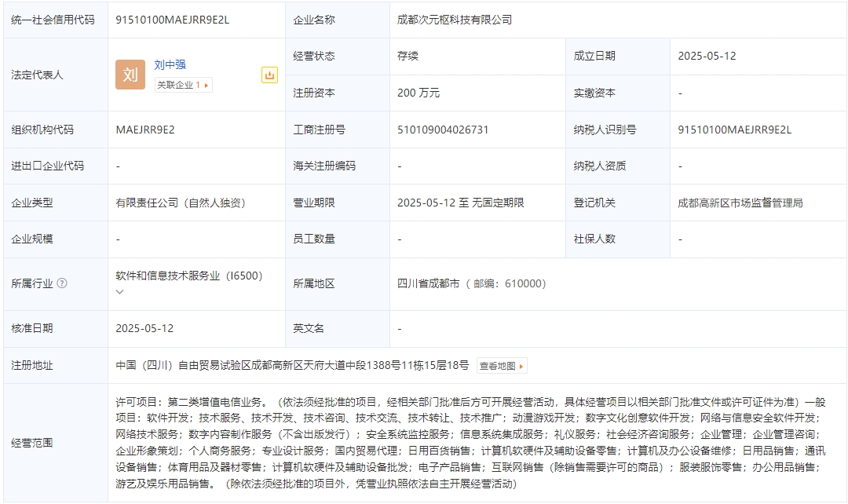848x504 pixels.
Task: Open the 查看地图 view map button
Action: click(x=501, y=365)
